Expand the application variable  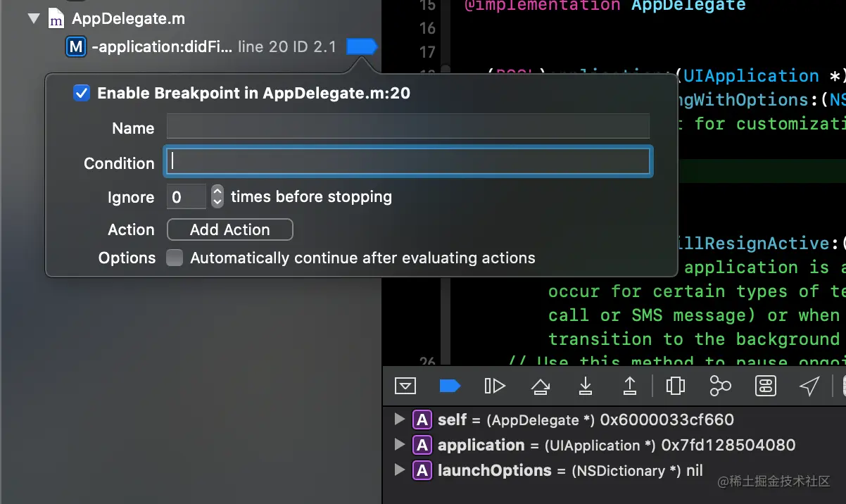click(x=400, y=445)
